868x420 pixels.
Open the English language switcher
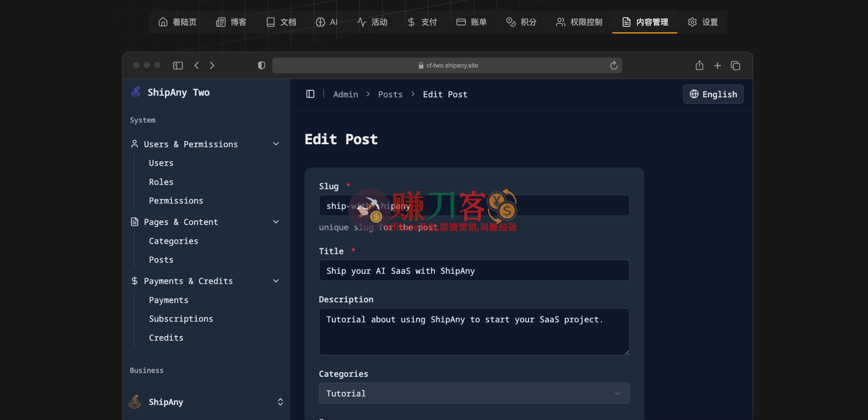(x=713, y=94)
